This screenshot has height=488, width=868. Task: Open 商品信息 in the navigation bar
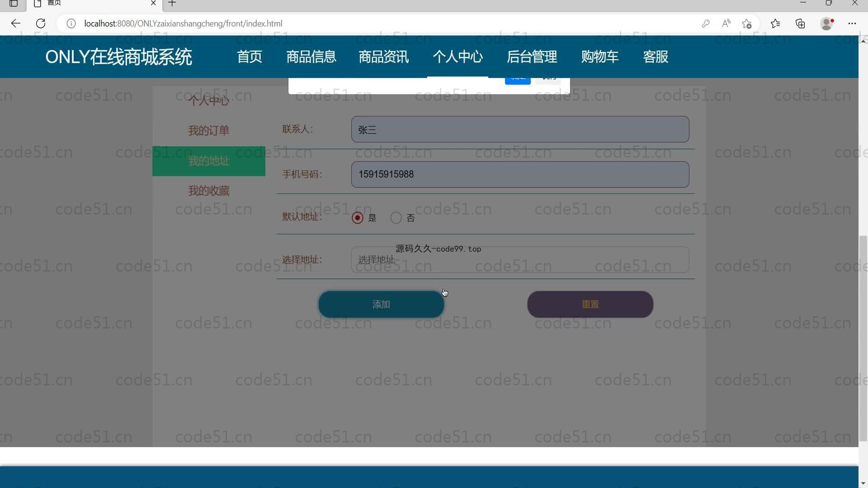click(x=311, y=57)
